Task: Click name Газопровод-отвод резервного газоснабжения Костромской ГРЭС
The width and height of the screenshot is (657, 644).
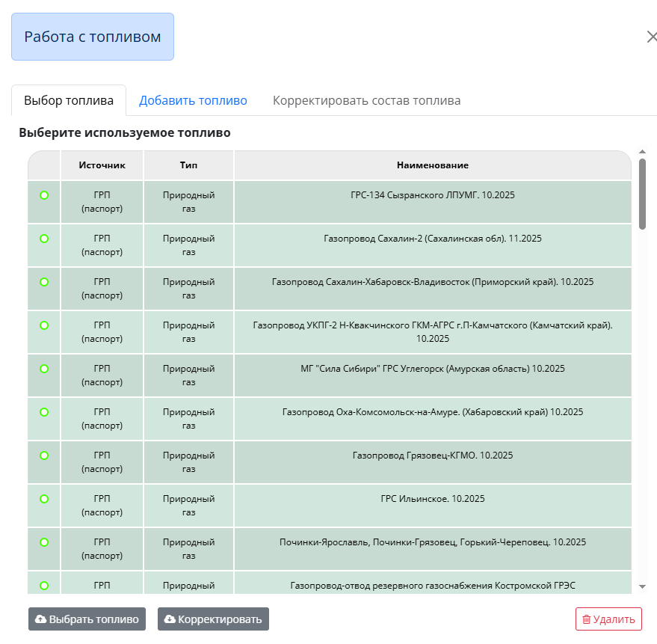Action: (433, 586)
